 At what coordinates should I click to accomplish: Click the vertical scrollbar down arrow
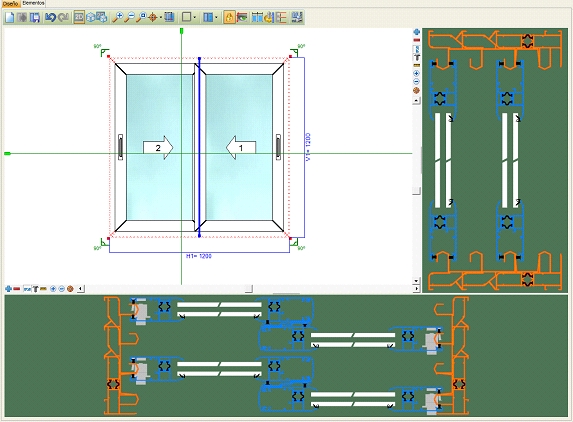pos(416,281)
